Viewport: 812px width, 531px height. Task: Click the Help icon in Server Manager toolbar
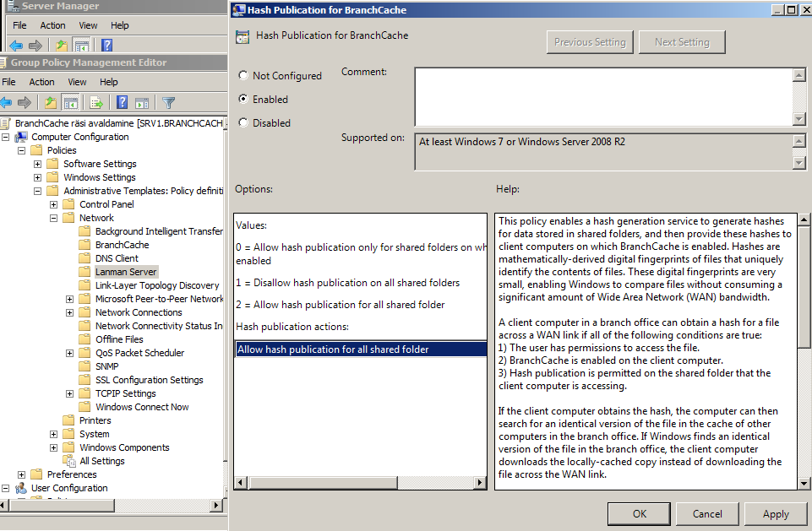106,46
